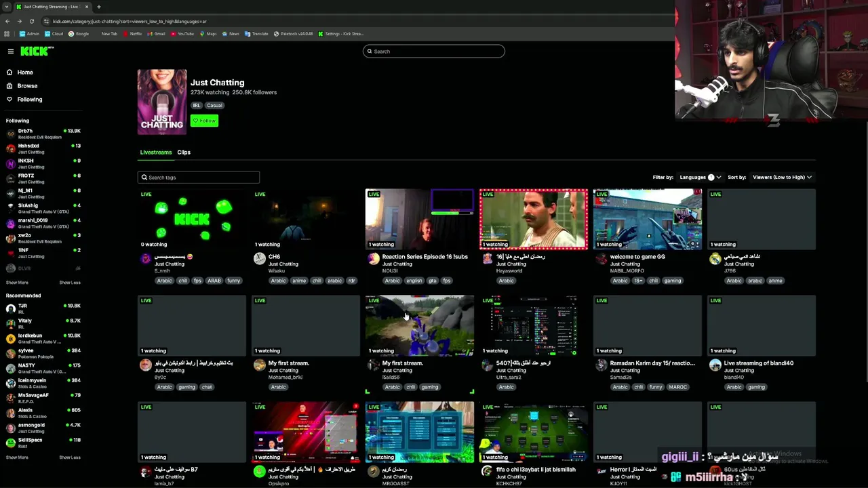Click the MAROC tag under Ramadan Karim stream
The height and width of the screenshot is (488, 868).
[677, 387]
